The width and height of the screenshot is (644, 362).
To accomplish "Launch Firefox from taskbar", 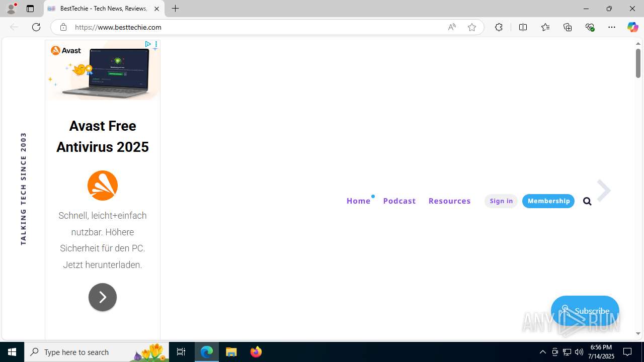I will point(256,352).
